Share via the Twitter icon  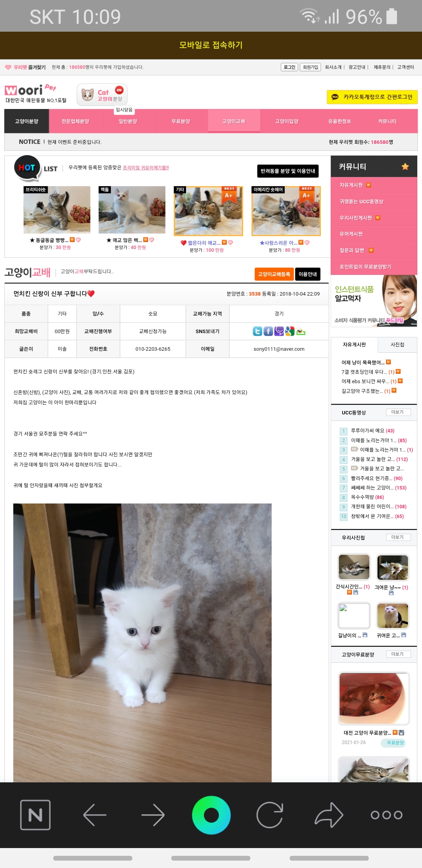pyautogui.click(x=257, y=331)
